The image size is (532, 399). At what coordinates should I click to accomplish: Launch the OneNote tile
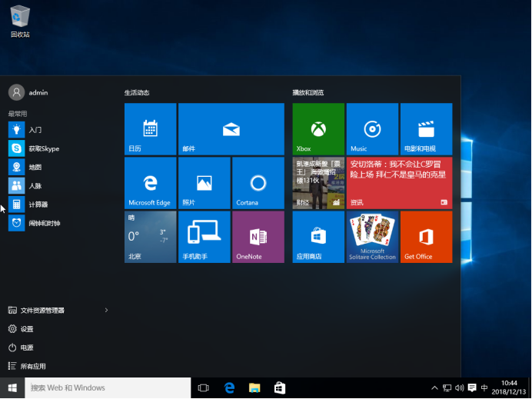[x=258, y=237]
